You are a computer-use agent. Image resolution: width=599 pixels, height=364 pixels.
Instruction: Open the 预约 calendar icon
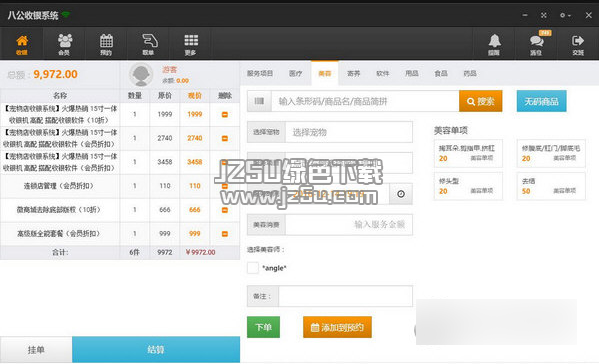click(x=106, y=44)
